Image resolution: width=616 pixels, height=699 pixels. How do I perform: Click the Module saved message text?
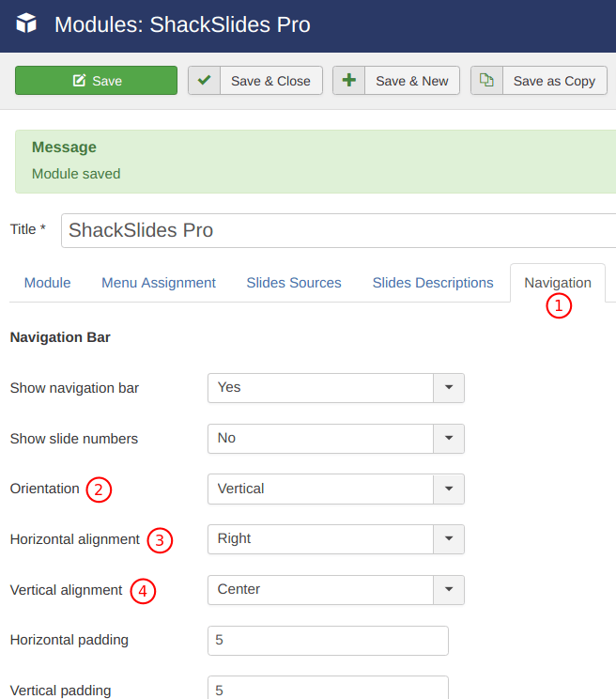tap(76, 174)
